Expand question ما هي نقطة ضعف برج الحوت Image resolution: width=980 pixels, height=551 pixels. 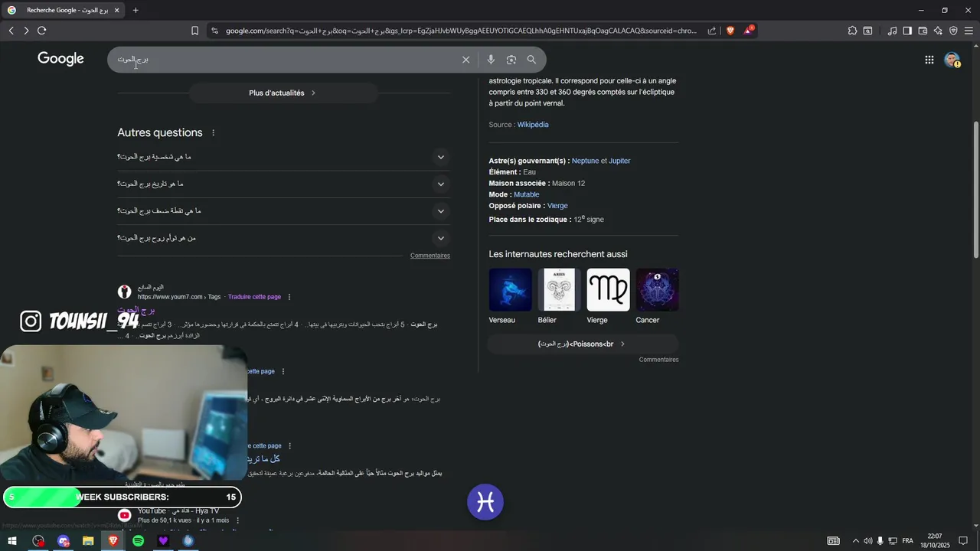click(283, 210)
